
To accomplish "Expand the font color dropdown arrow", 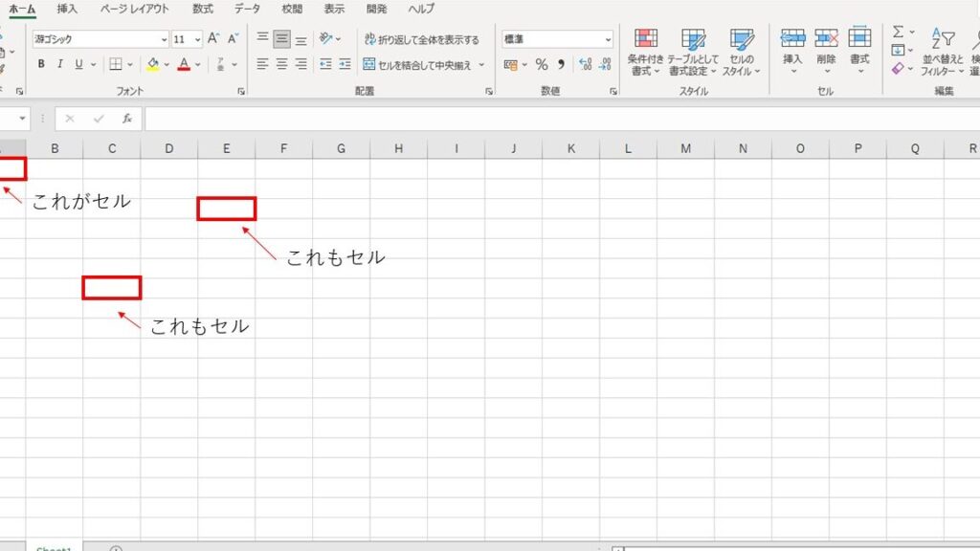I will (197, 64).
